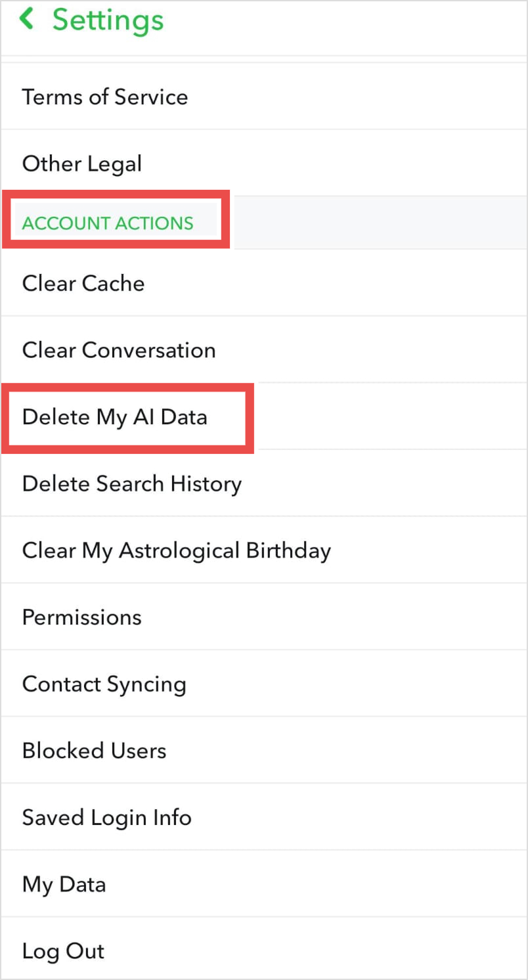Screen dimensions: 528x980
Task: Open Terms of Service
Action: 105,97
